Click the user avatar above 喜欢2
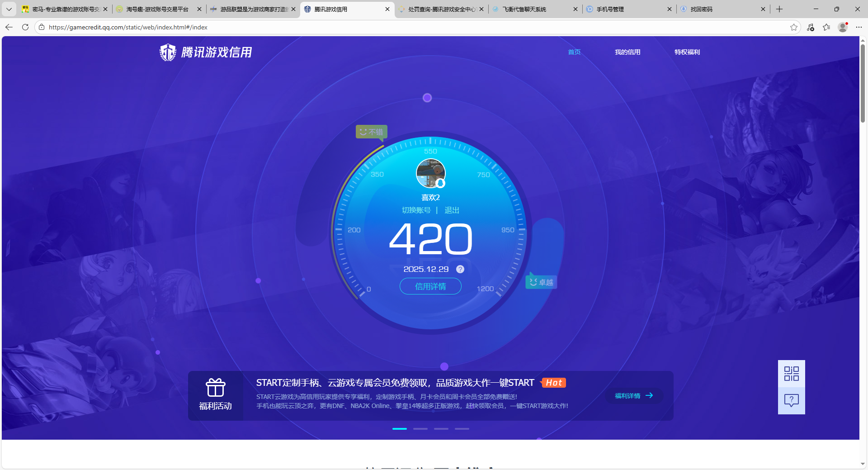Image resolution: width=868 pixels, height=470 pixels. point(430,173)
